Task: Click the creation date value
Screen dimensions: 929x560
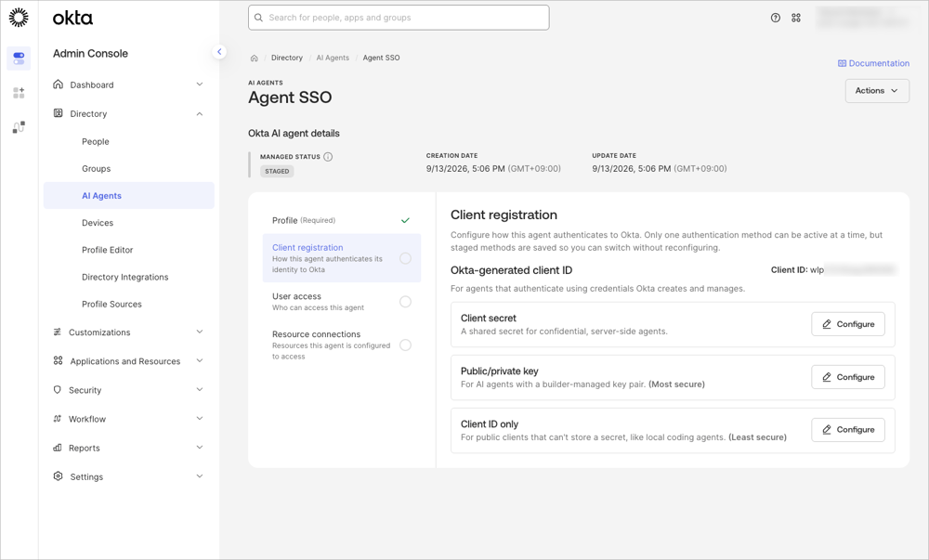Action: point(493,169)
